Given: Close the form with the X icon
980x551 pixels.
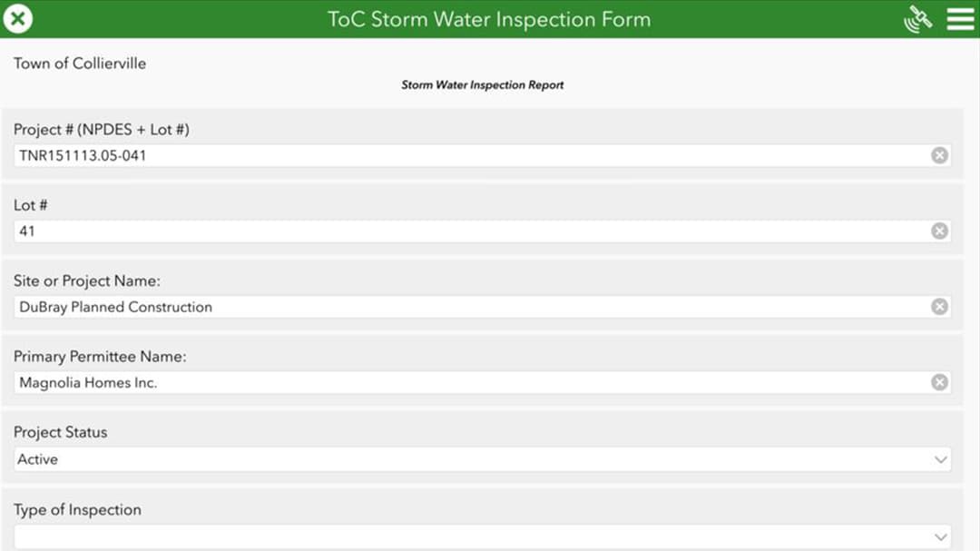Looking at the screenshot, I should [18, 19].
